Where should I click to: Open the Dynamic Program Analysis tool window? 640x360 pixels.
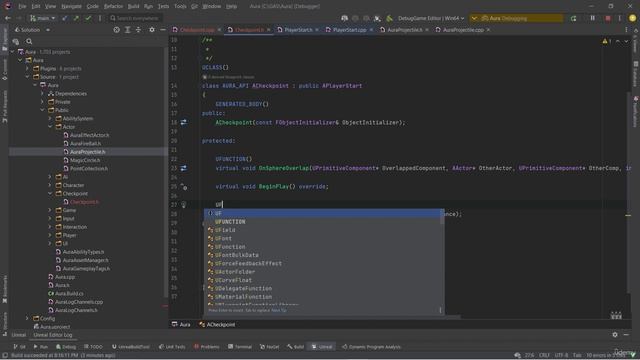click(x=371, y=347)
